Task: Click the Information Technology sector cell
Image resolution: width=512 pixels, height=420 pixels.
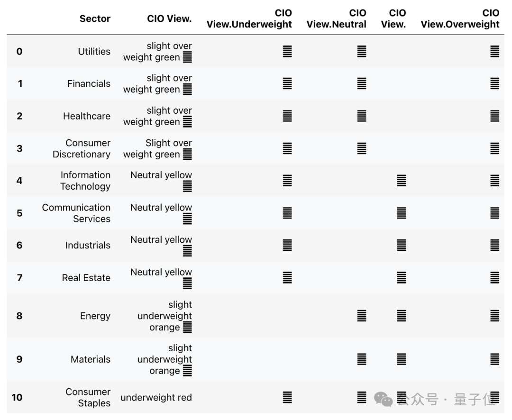Action: tap(85, 181)
